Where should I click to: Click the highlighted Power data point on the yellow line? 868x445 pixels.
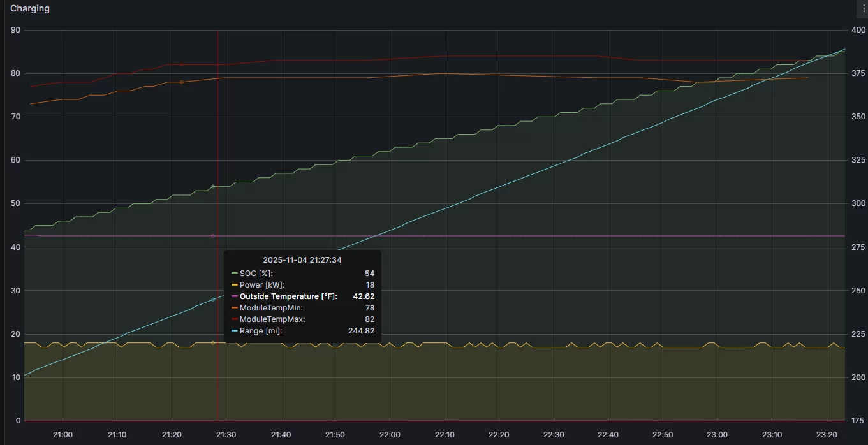click(x=213, y=343)
